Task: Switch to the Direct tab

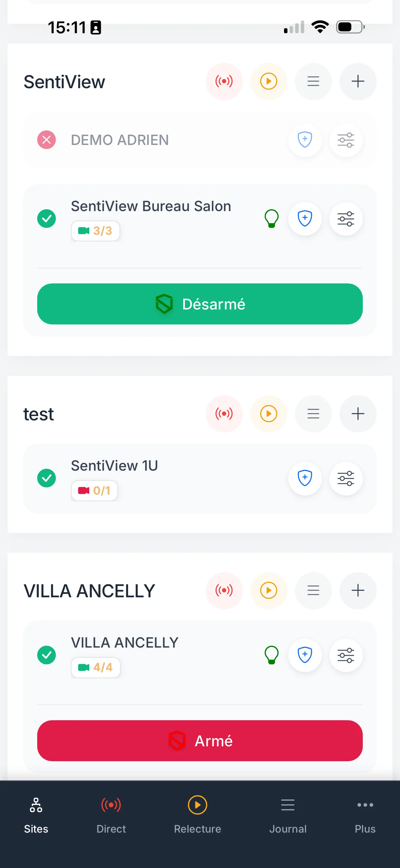Action: coord(111,815)
